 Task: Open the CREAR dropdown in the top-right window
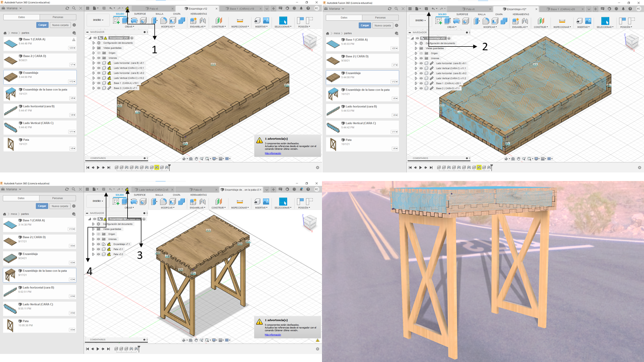tap(452, 27)
